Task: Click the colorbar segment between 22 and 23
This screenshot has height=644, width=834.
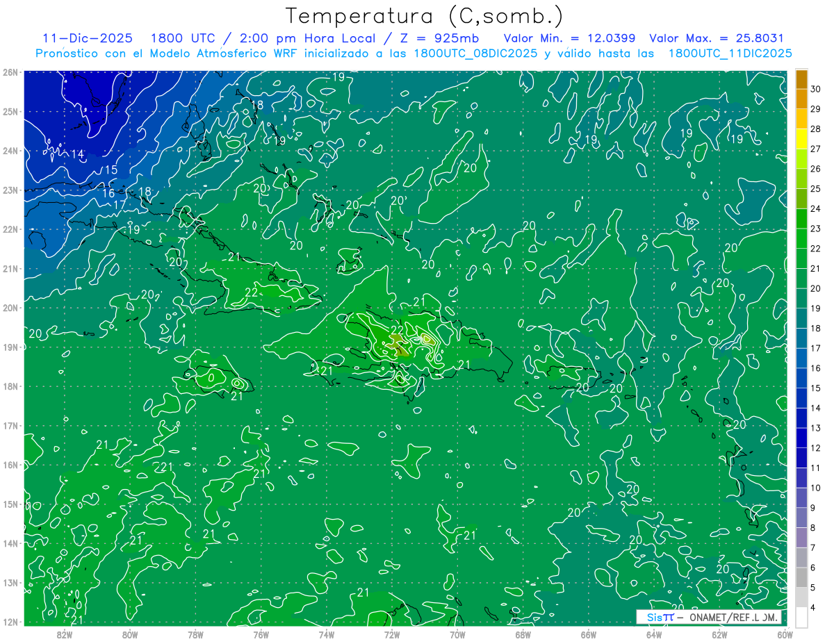Action: click(801, 238)
